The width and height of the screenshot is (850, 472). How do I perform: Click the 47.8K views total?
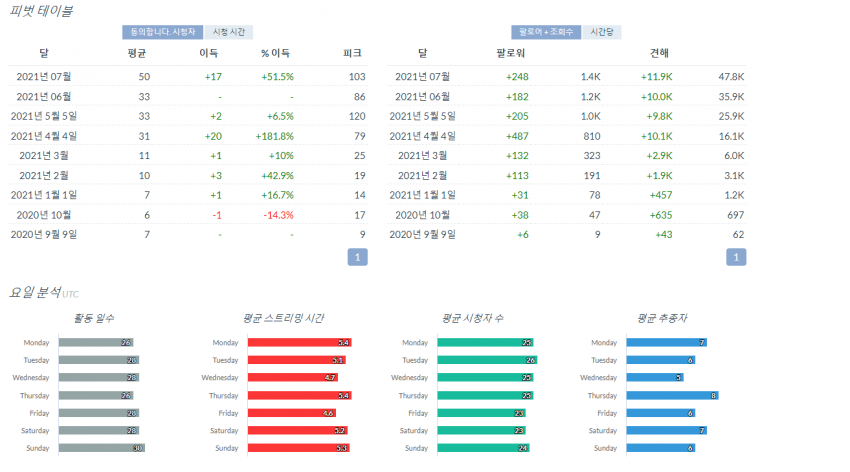coord(731,77)
